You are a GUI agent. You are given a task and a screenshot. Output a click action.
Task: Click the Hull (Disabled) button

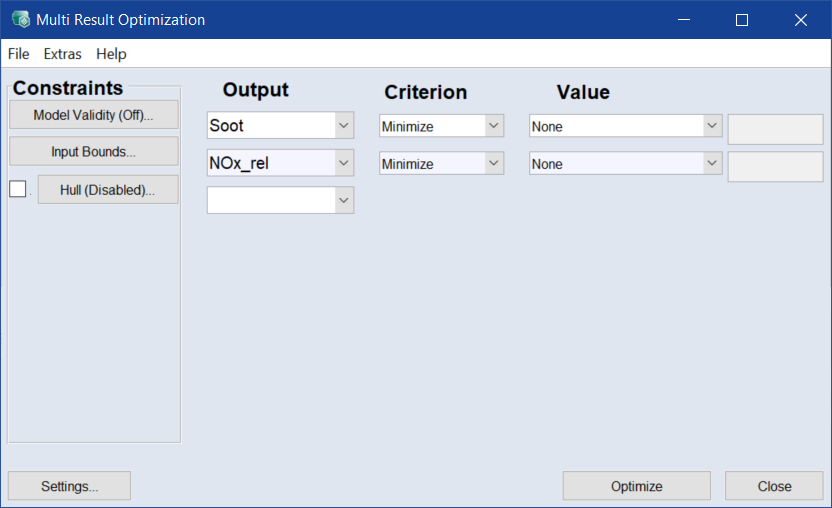pos(107,190)
